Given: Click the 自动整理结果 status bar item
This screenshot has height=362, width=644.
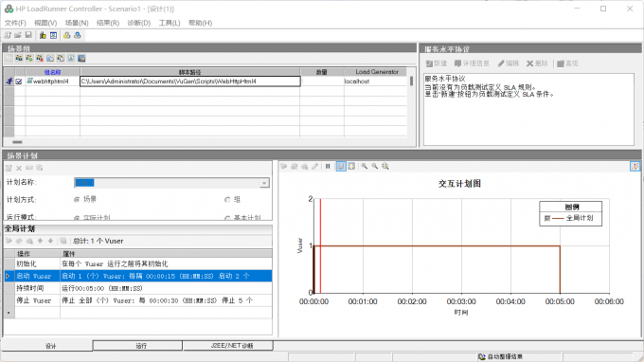Looking at the screenshot, I should [501, 356].
